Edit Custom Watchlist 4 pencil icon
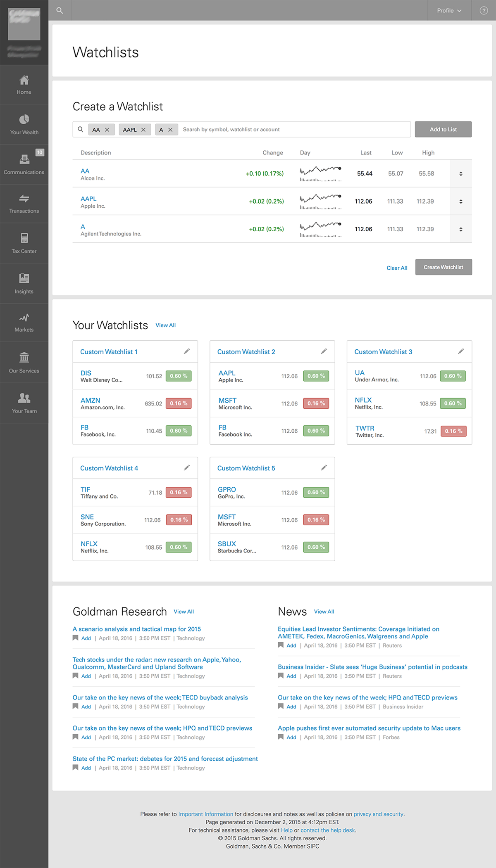Screen dimensions: 496x868 click(x=187, y=468)
